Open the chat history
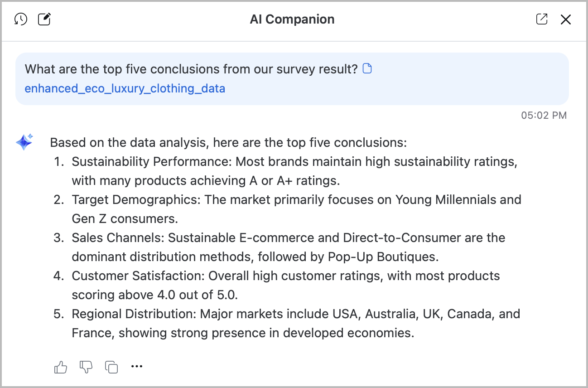Viewport: 588px width, 388px height. [x=21, y=19]
